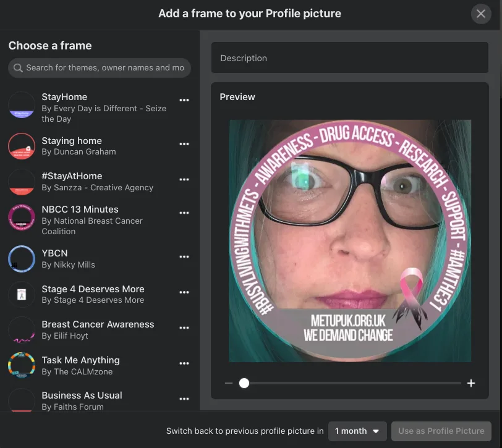Click the zoom in plus icon
Image resolution: width=502 pixels, height=448 pixels.
[471, 383]
